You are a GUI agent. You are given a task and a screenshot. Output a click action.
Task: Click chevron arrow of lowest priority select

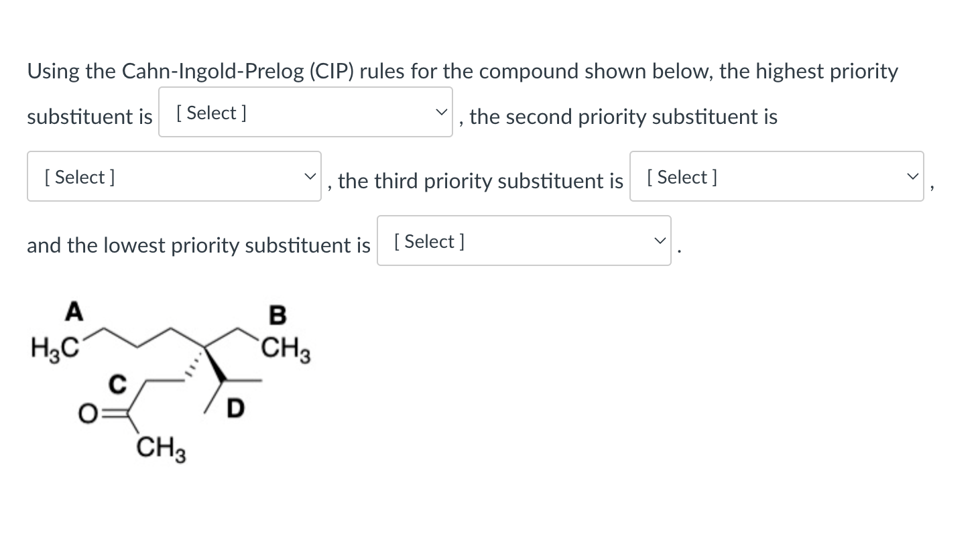[x=659, y=241]
